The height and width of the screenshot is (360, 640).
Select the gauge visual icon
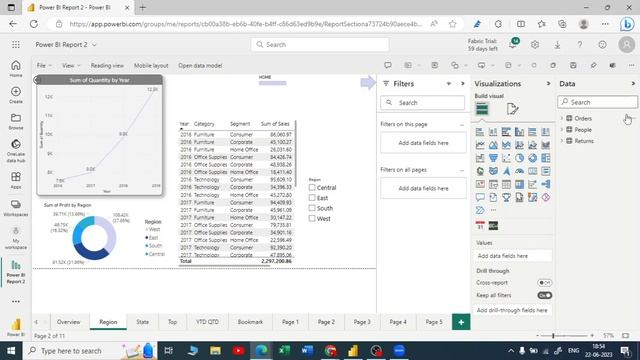pyautogui.click(x=519, y=171)
